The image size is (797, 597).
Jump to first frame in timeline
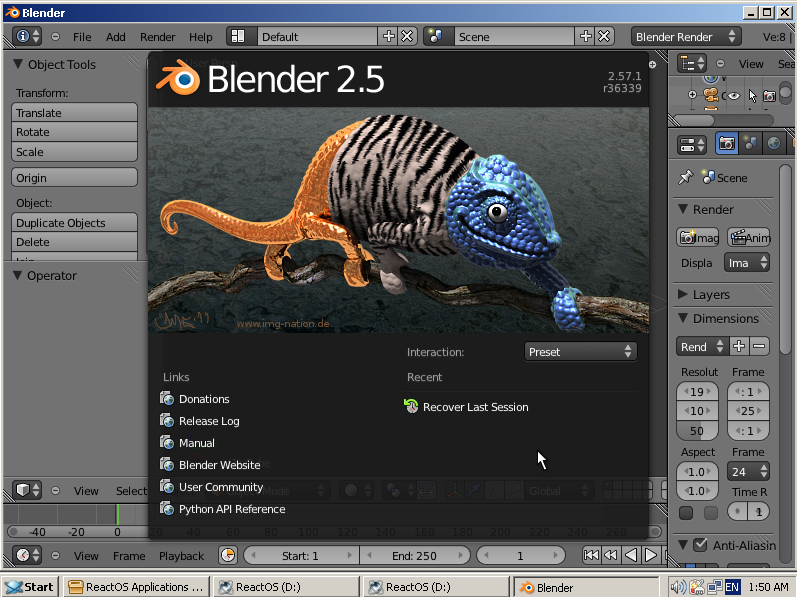[x=591, y=555]
